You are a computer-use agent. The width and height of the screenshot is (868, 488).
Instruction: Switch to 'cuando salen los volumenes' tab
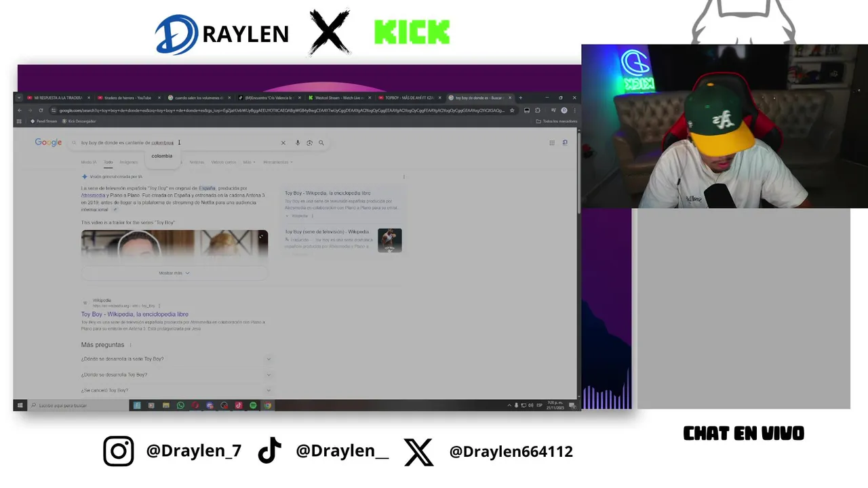coord(199,98)
